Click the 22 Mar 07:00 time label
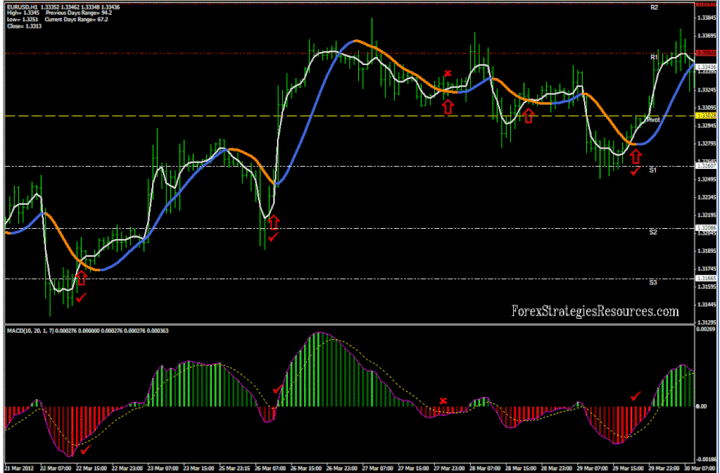Viewport: 720px width, 473px height. (56, 468)
